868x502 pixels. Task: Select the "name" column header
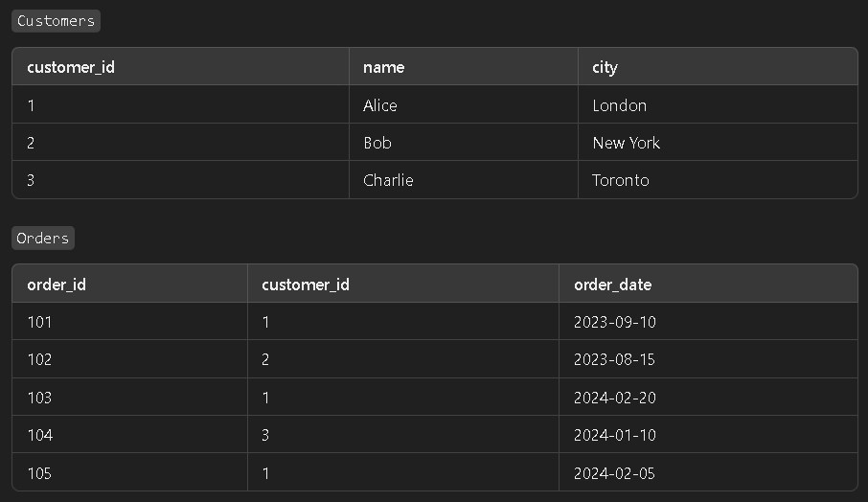click(464, 67)
